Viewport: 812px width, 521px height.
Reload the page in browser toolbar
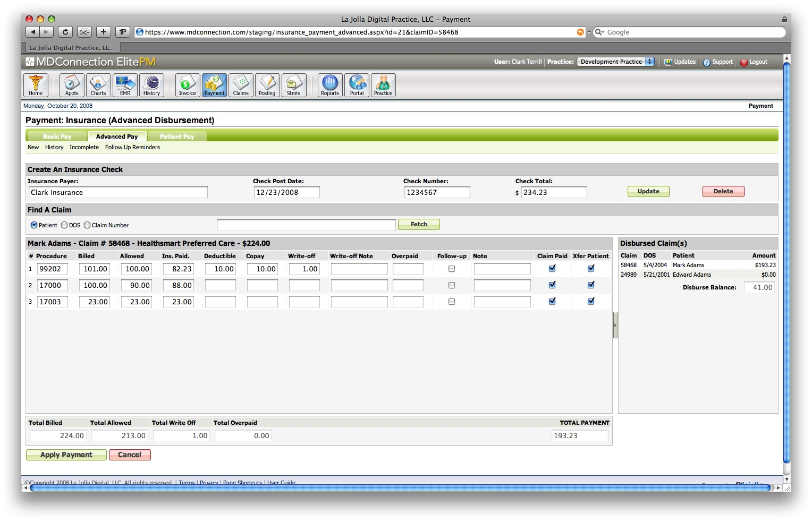[65, 32]
